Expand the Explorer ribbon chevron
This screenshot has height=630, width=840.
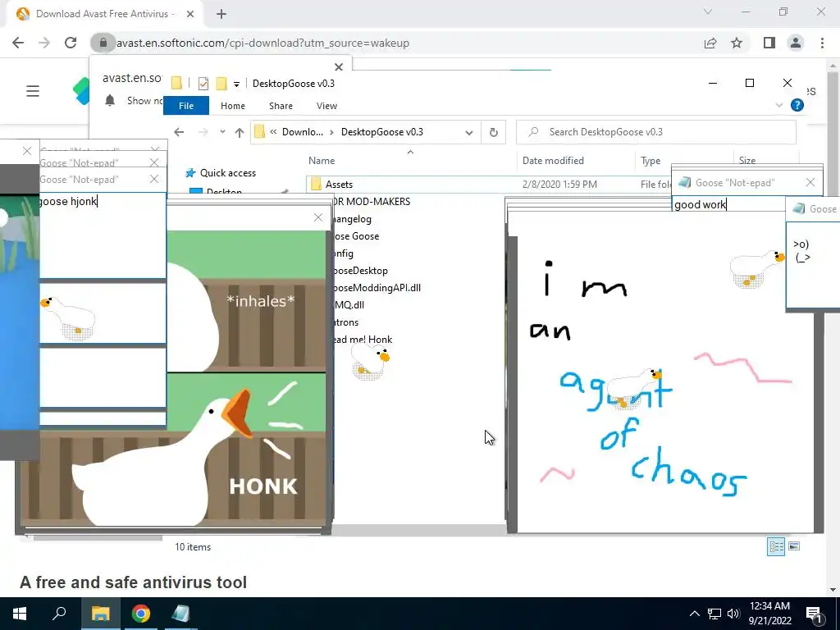(779, 106)
